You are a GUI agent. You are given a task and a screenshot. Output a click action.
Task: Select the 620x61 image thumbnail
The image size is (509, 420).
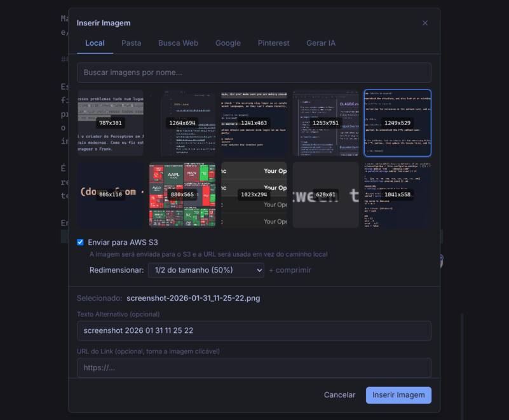click(325, 193)
